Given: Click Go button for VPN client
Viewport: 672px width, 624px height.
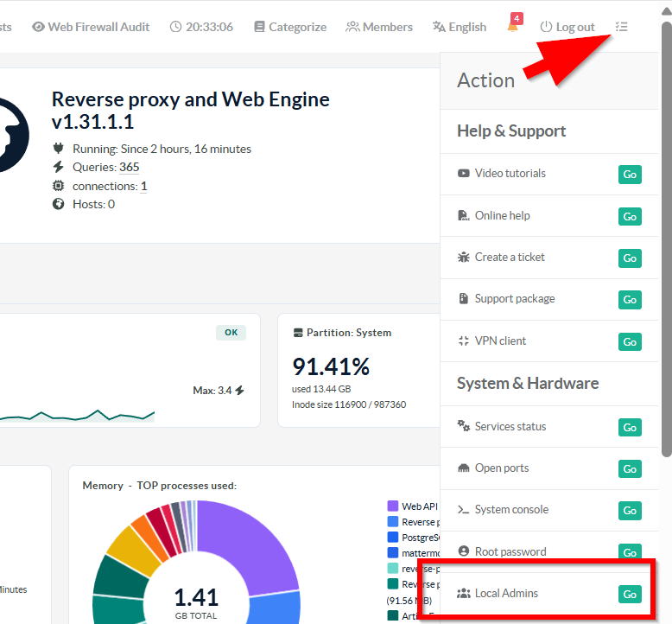Looking at the screenshot, I should click(x=630, y=341).
